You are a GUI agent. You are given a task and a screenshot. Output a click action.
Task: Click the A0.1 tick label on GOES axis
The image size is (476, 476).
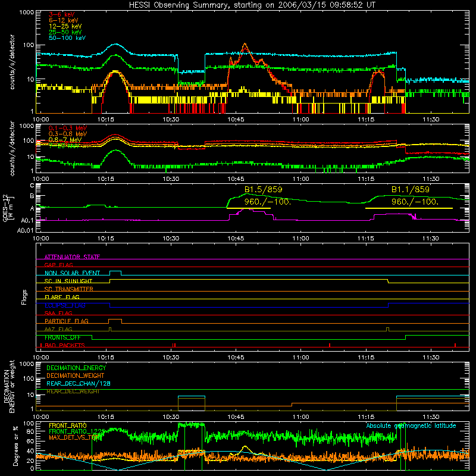[x=27, y=220]
